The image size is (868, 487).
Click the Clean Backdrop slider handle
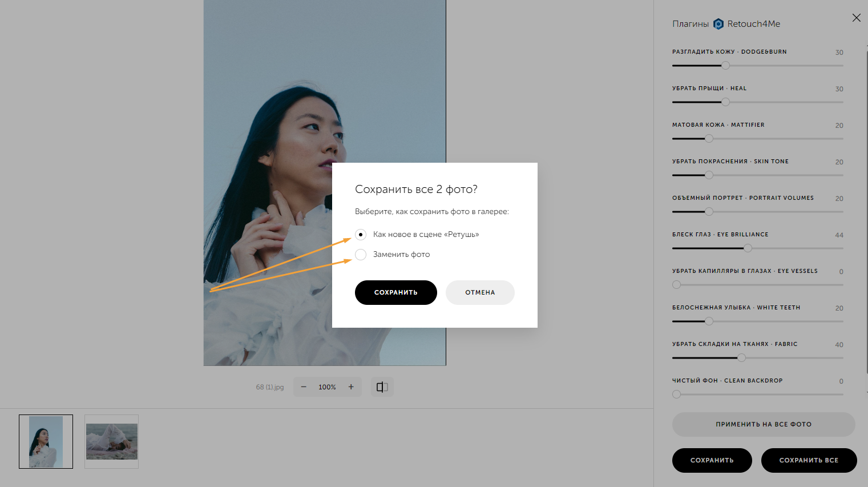click(x=676, y=395)
